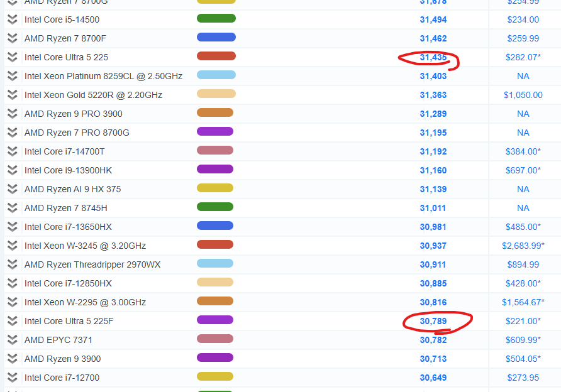561x392 pixels.
Task: Click the $234.00 price
Action: click(x=523, y=19)
